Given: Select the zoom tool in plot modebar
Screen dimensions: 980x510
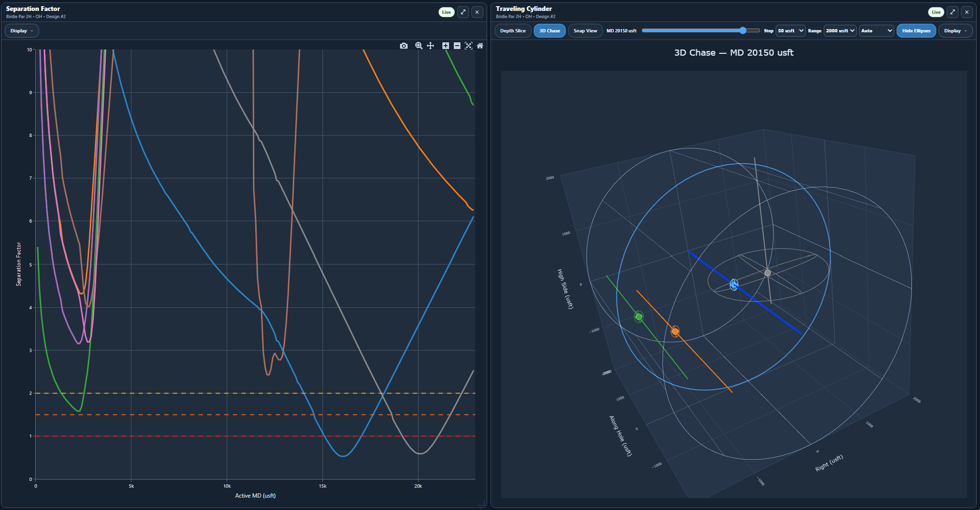Looking at the screenshot, I should pos(419,46).
